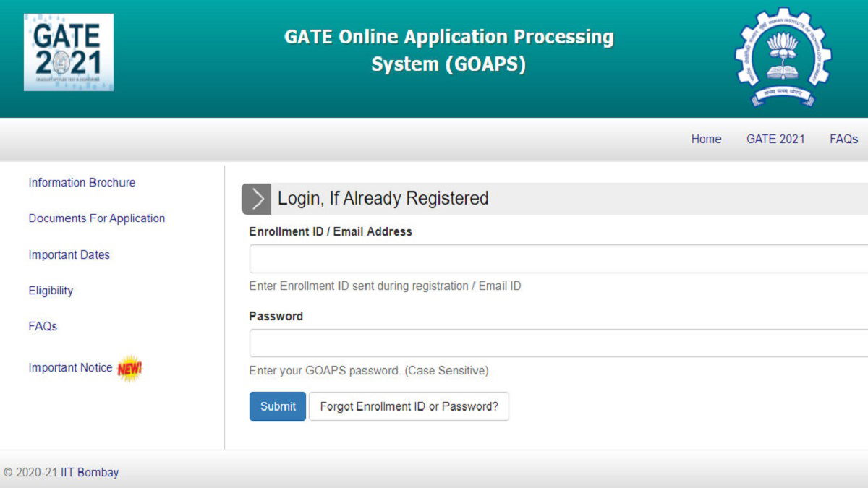Screen dimensions: 868x488
Task: Click the Login, If Already Registered header
Action: (383, 199)
